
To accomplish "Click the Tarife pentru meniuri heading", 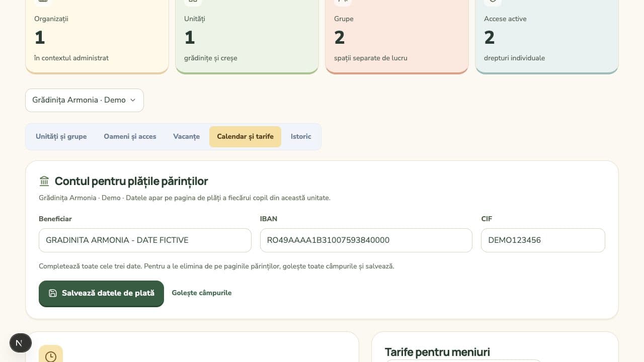I will pyautogui.click(x=437, y=352).
